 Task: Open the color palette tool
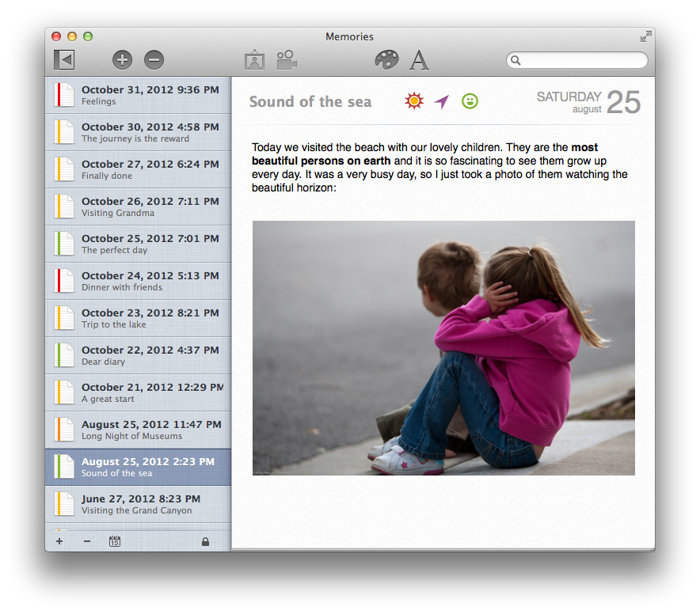tap(386, 59)
